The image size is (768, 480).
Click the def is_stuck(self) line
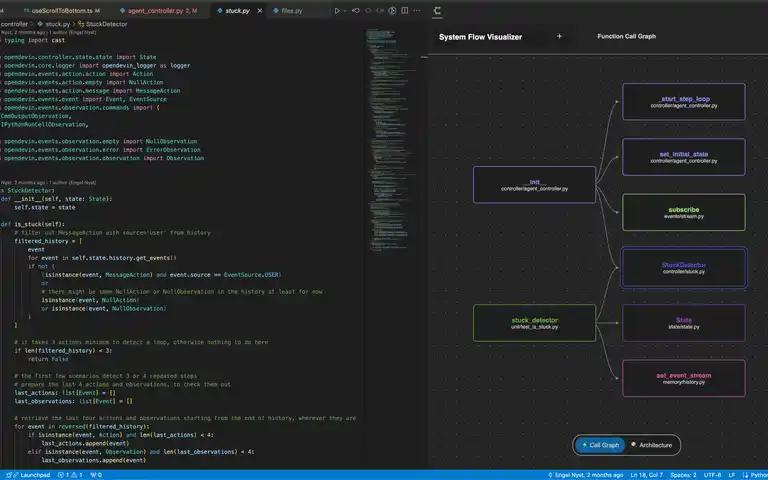(x=32, y=224)
